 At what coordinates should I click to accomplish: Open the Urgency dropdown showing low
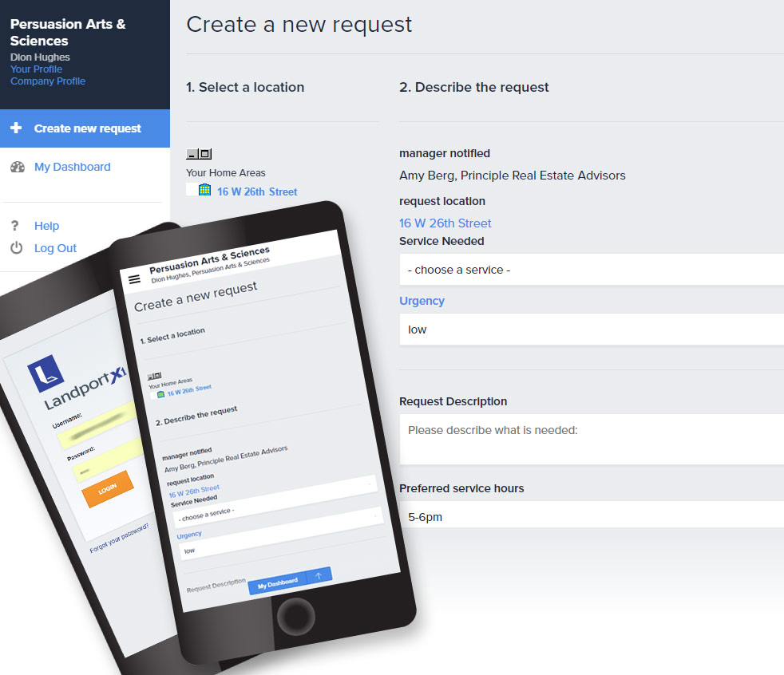tap(592, 330)
